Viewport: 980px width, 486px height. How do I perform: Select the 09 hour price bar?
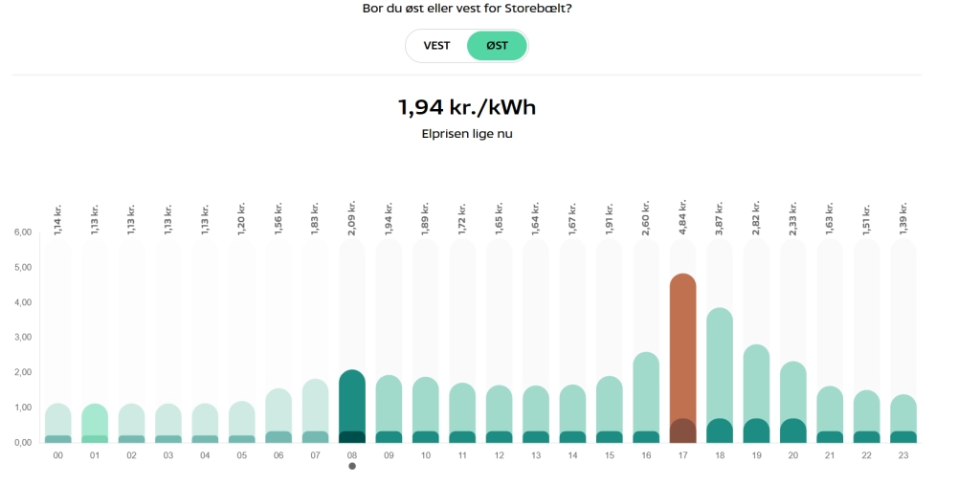pyautogui.click(x=389, y=409)
